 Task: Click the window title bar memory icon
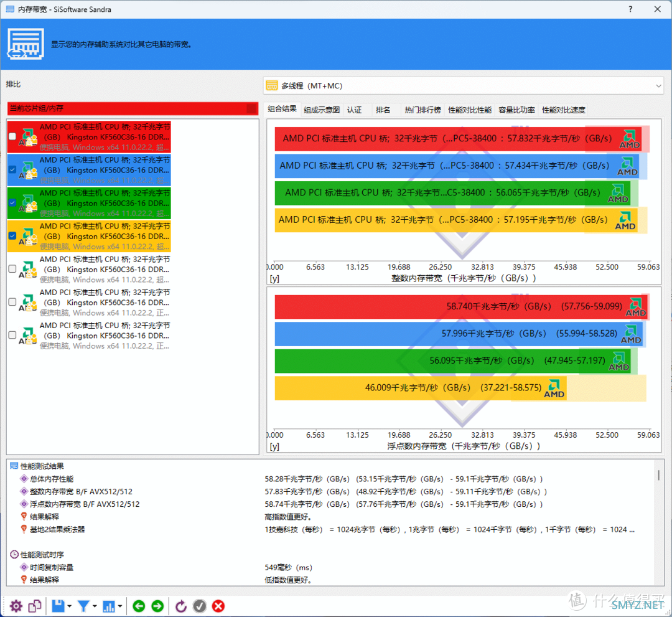pyautogui.click(x=10, y=9)
